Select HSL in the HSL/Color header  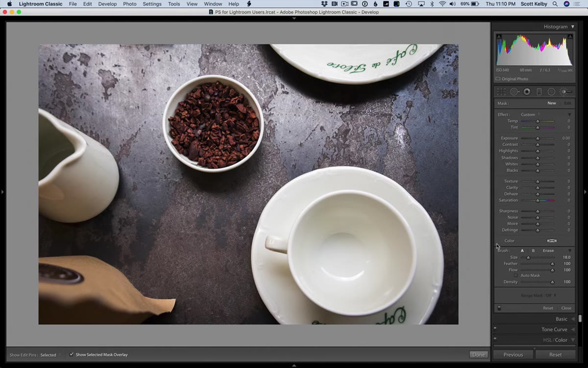pos(548,340)
